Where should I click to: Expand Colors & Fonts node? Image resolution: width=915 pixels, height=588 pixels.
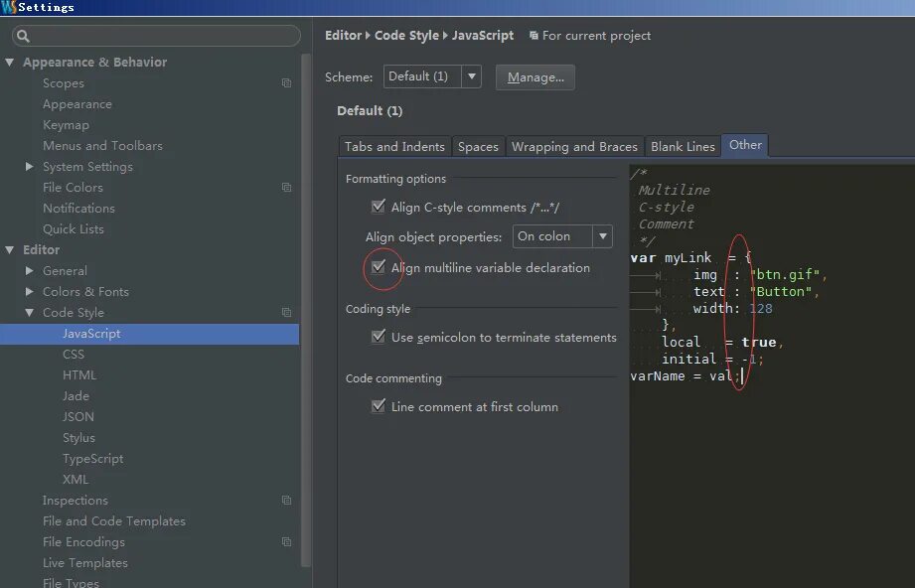(x=30, y=291)
